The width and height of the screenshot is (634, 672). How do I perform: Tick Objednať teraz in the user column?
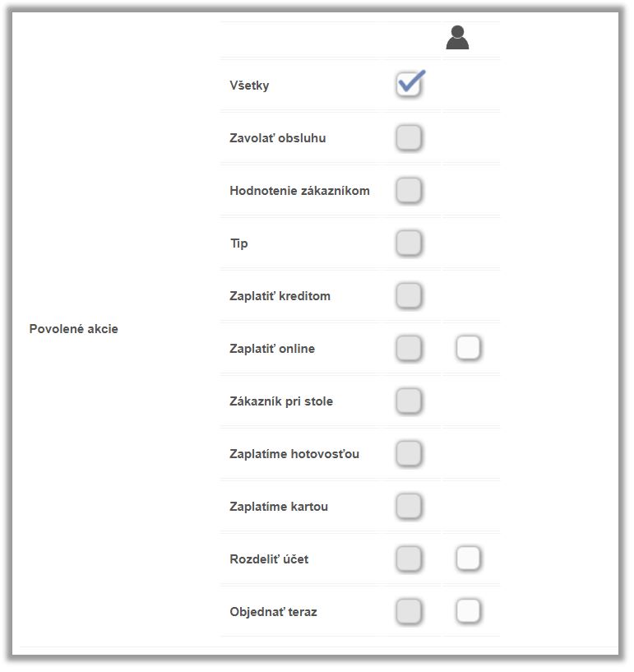coord(468,611)
